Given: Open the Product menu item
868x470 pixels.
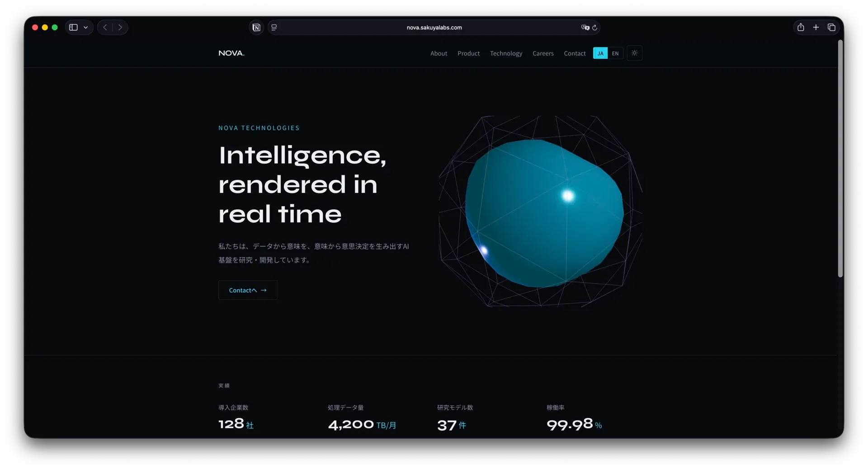Looking at the screenshot, I should pos(468,53).
